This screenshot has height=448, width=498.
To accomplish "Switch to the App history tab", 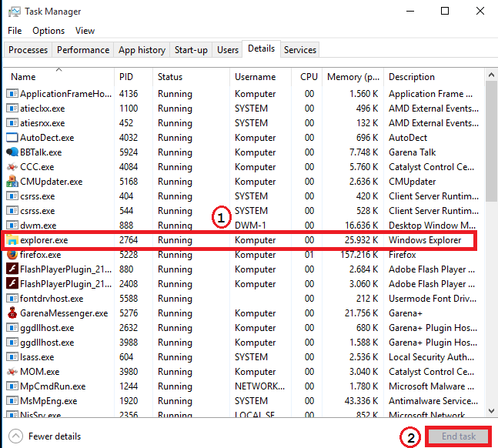I will coord(142,50).
